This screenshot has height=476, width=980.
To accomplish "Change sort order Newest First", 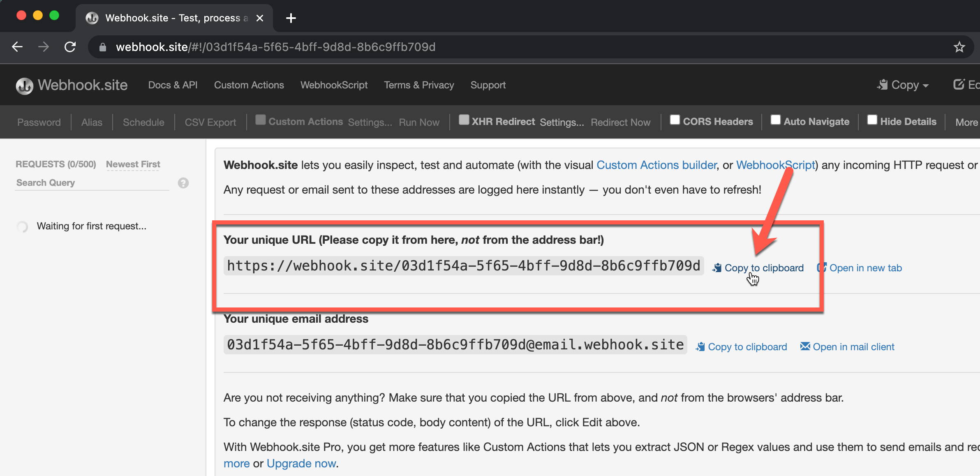I will pos(133,164).
